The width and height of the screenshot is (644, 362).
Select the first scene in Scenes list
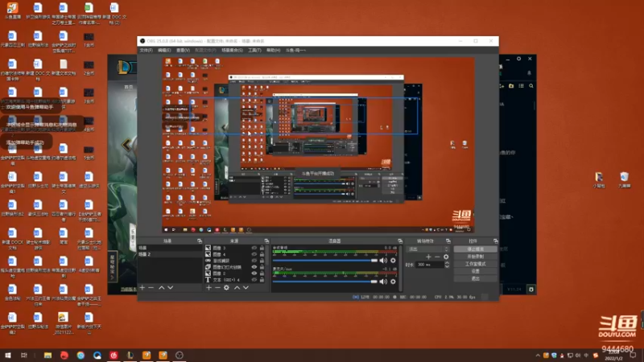pyautogui.click(x=170, y=248)
